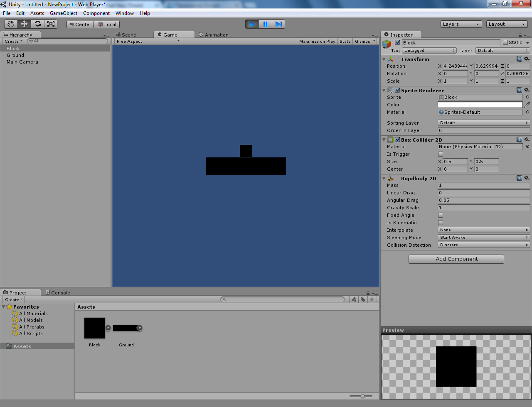Select the Scale tool
Screen dimensions: 532x407
[51, 24]
